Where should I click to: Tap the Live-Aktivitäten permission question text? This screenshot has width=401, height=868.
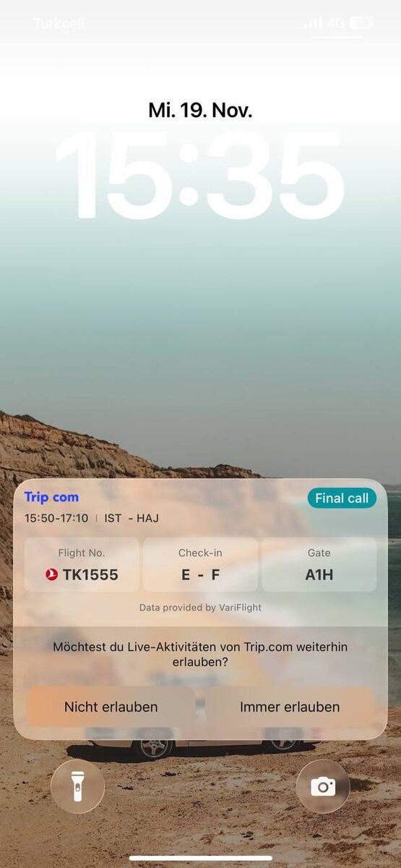pyautogui.click(x=200, y=654)
